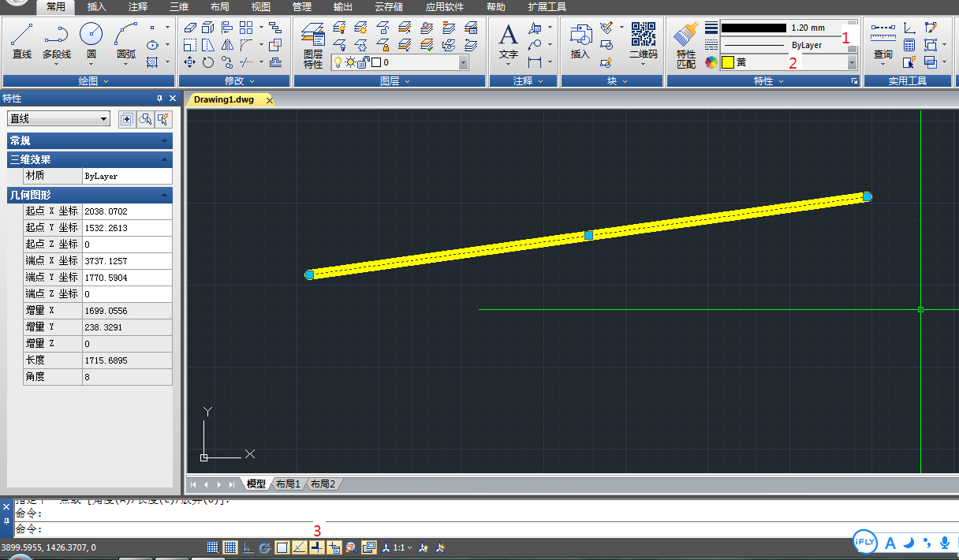Toggle grid display in status bar

(230, 547)
